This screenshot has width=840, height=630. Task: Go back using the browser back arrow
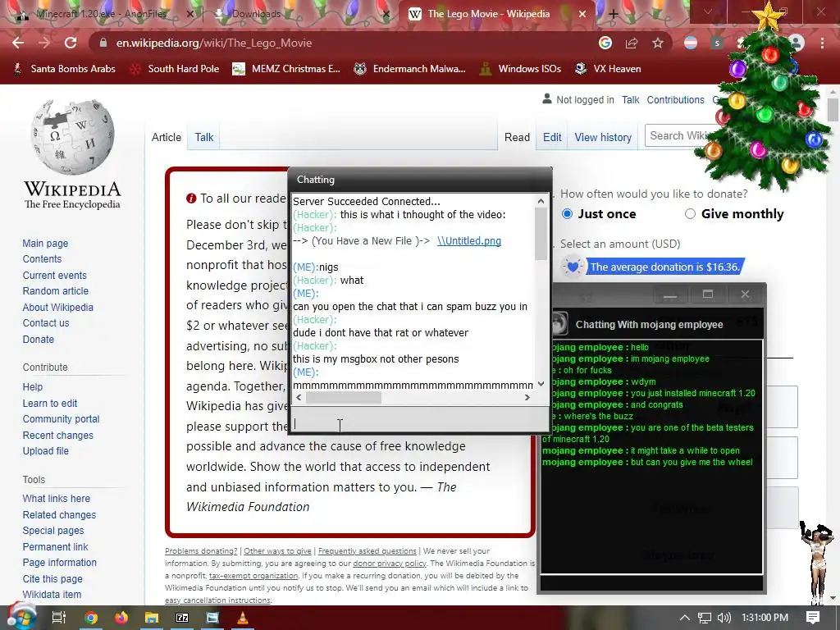(18, 43)
